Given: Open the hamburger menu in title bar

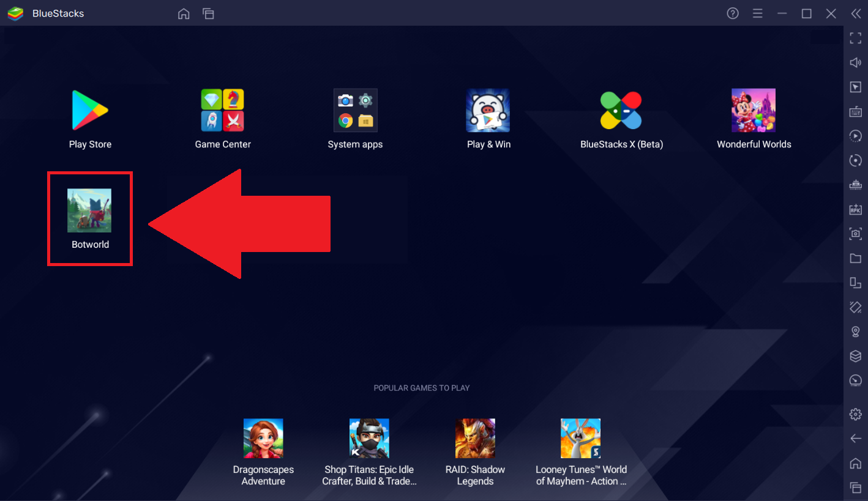Looking at the screenshot, I should (757, 13).
